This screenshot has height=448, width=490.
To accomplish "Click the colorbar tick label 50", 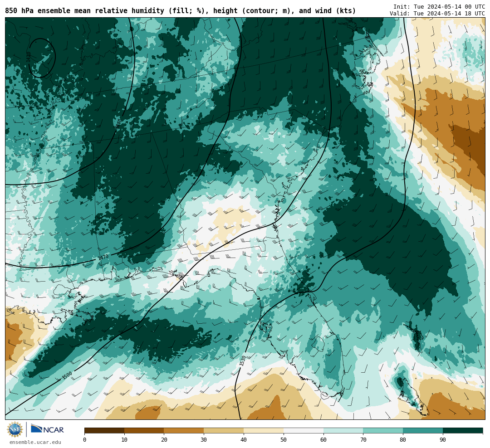I will 284,440.
